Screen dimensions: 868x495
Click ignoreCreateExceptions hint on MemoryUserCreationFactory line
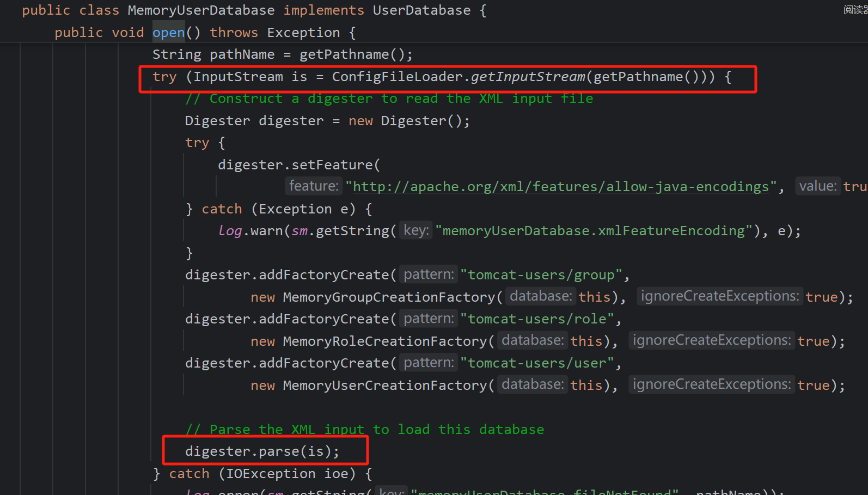coord(712,384)
